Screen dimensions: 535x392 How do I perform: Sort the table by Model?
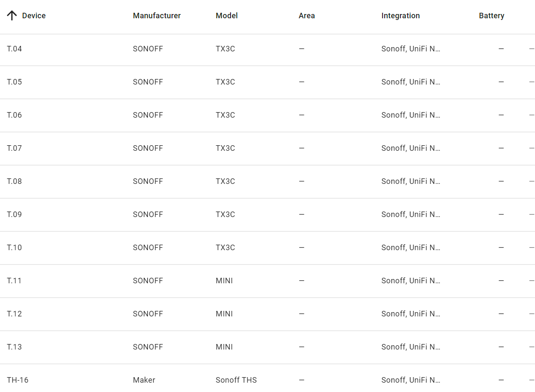(227, 16)
